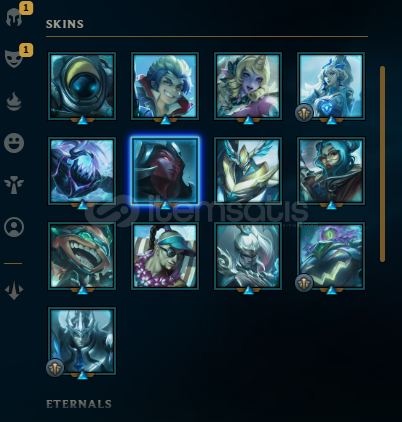The image size is (402, 422).
Task: Select the teal-haired girl with glasses skin
Action: 331,171
